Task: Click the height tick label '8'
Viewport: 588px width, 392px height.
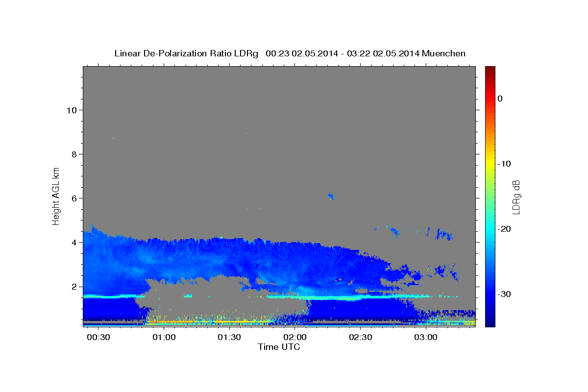Action: (x=73, y=154)
